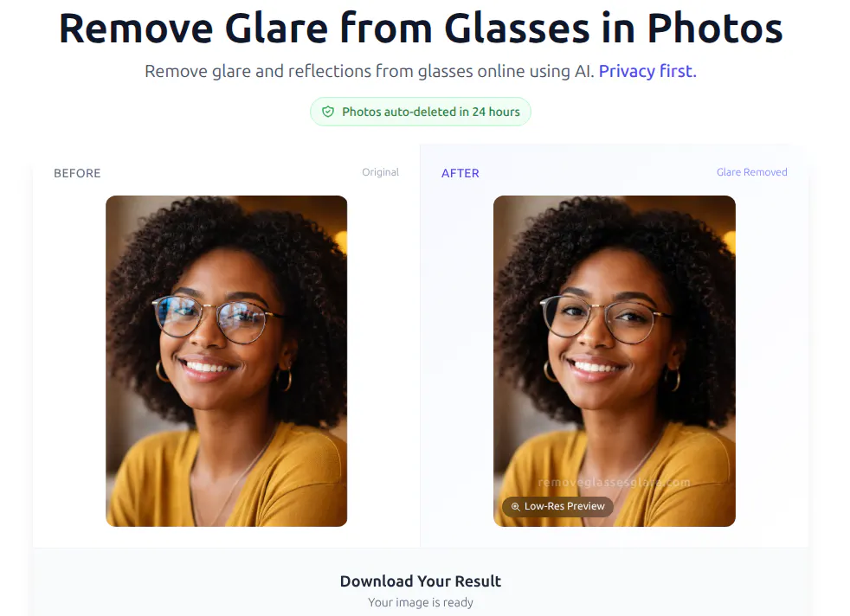
Task: Click the yellow sweater in the Before photo
Action: pos(228,477)
